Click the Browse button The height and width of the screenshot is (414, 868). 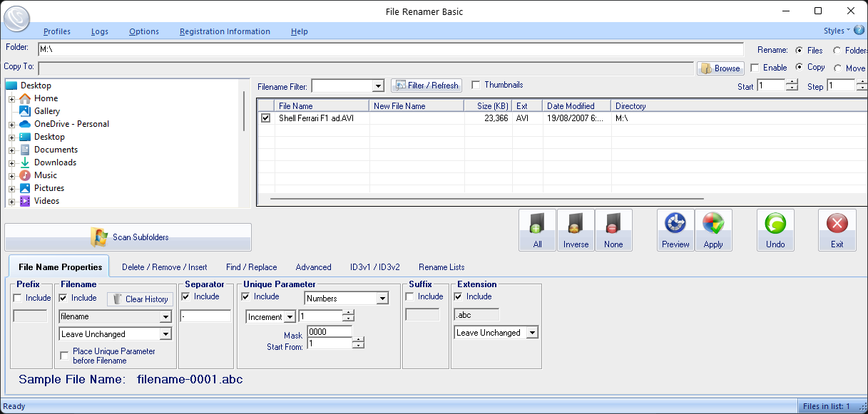pos(720,68)
